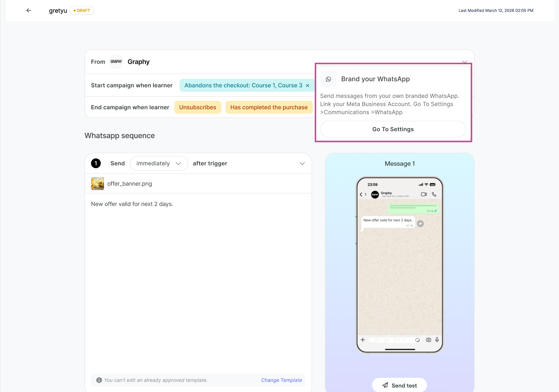This screenshot has width=559, height=392.
Task: Remove the Abandons the checkout trigger tag
Action: 308,85
